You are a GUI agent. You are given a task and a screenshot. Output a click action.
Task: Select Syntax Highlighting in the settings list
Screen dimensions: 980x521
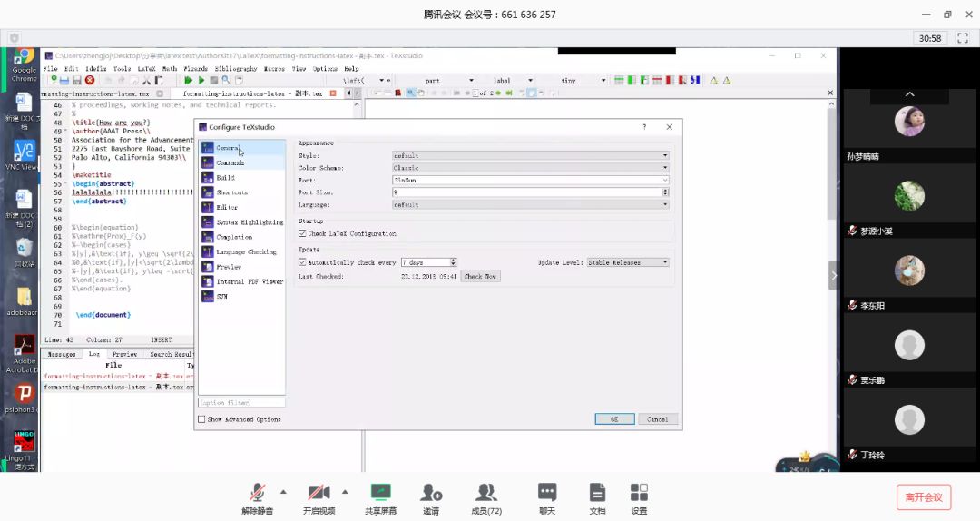coord(246,222)
